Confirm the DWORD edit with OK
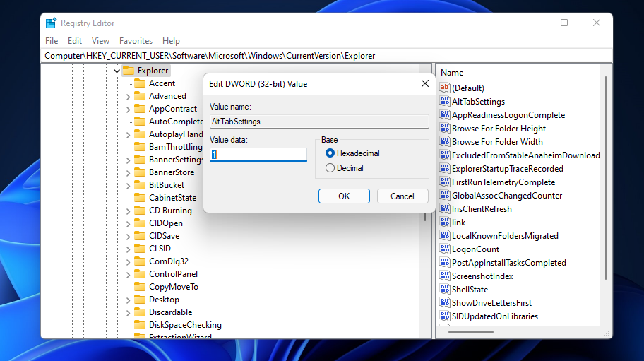 point(344,196)
